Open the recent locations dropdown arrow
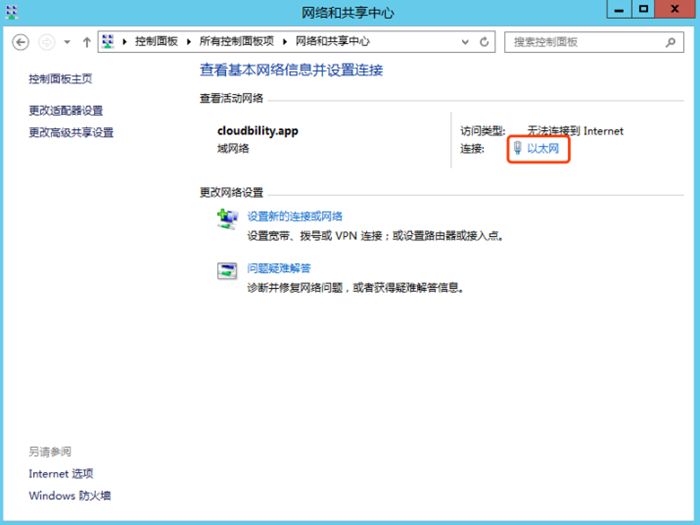 tap(67, 42)
